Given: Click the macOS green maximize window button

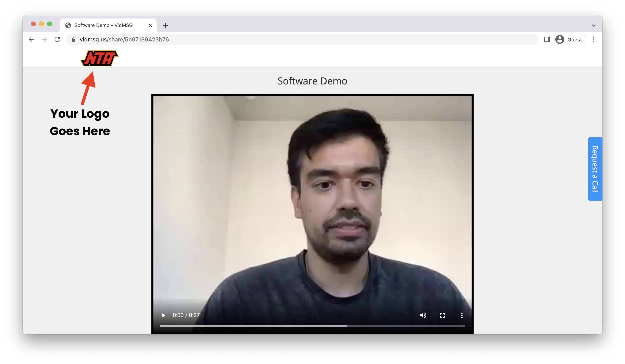Looking at the screenshot, I should pos(50,24).
